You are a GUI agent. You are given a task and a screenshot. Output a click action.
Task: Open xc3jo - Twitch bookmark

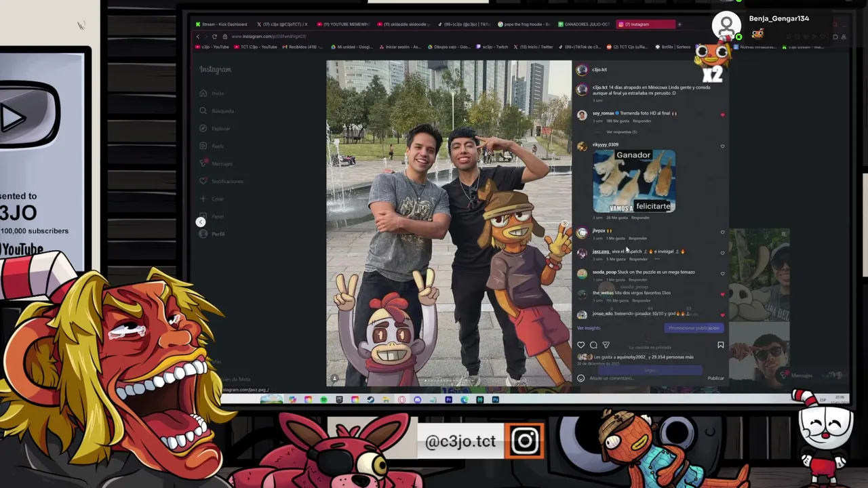click(492, 47)
